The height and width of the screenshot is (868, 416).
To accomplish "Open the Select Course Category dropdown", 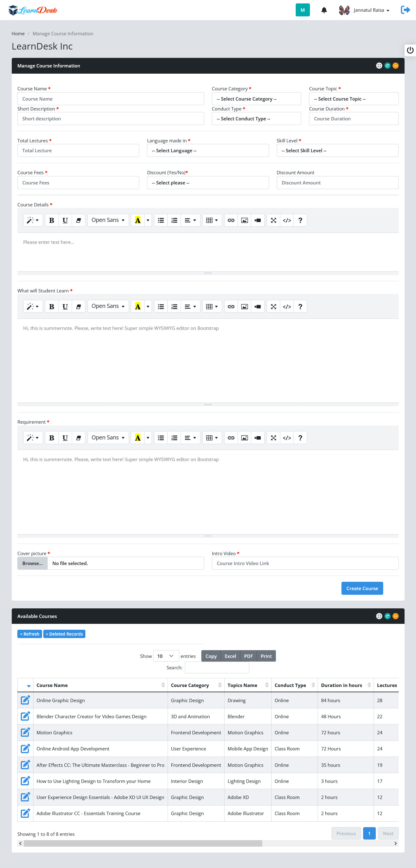I will [x=256, y=99].
